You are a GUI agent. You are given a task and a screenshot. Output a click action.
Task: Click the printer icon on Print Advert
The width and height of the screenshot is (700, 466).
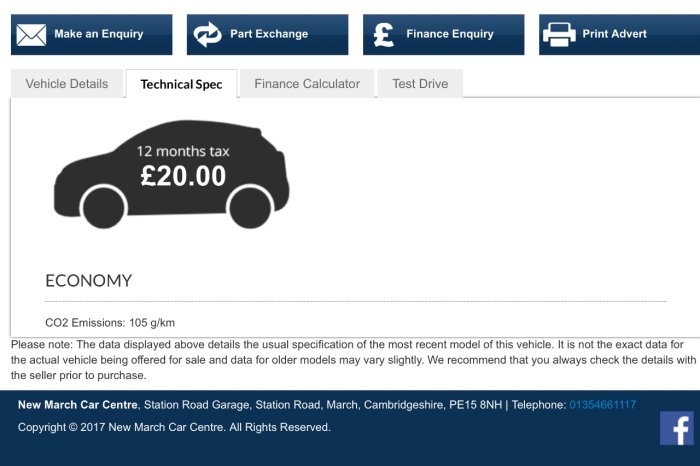click(x=559, y=34)
